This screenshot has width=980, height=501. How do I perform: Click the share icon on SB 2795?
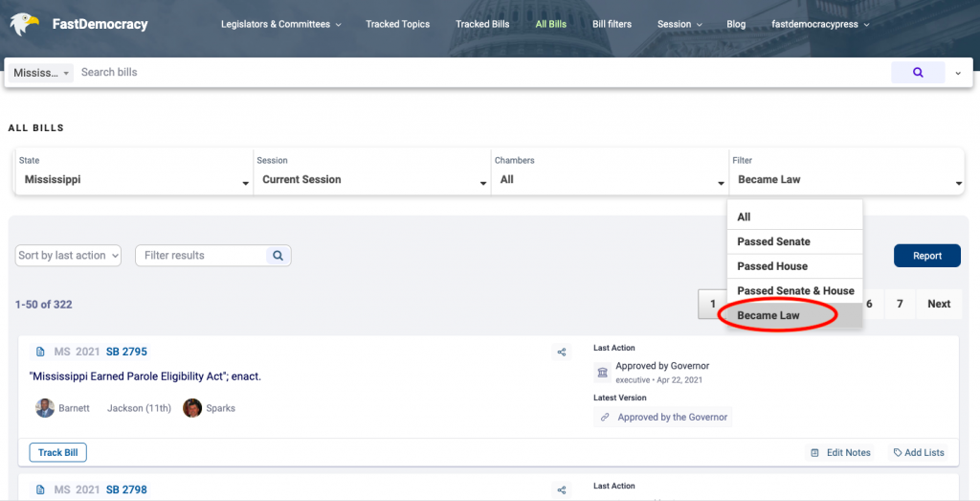(562, 353)
